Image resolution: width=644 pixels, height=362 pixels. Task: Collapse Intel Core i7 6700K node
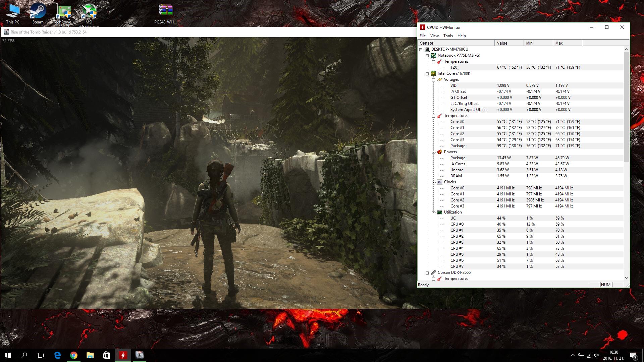coord(427,74)
